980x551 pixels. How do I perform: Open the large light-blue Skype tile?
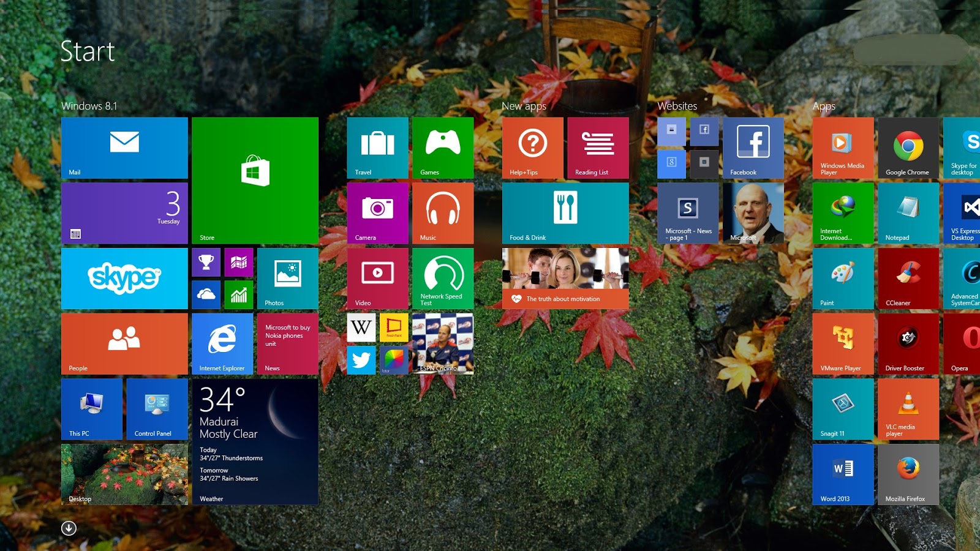[x=124, y=279]
